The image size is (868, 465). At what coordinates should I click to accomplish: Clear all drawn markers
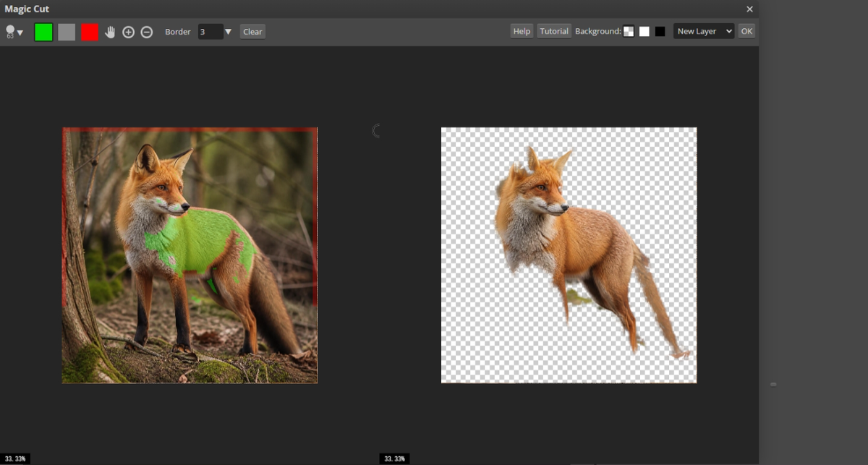click(x=252, y=32)
